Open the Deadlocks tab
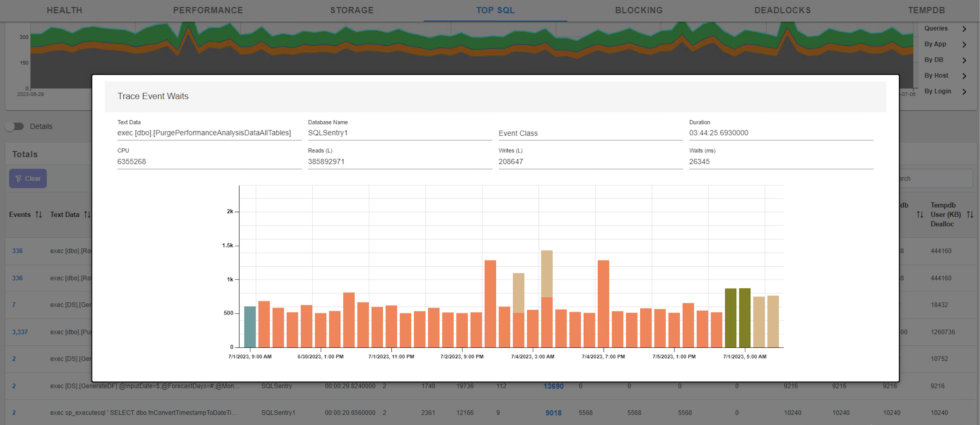 (782, 10)
